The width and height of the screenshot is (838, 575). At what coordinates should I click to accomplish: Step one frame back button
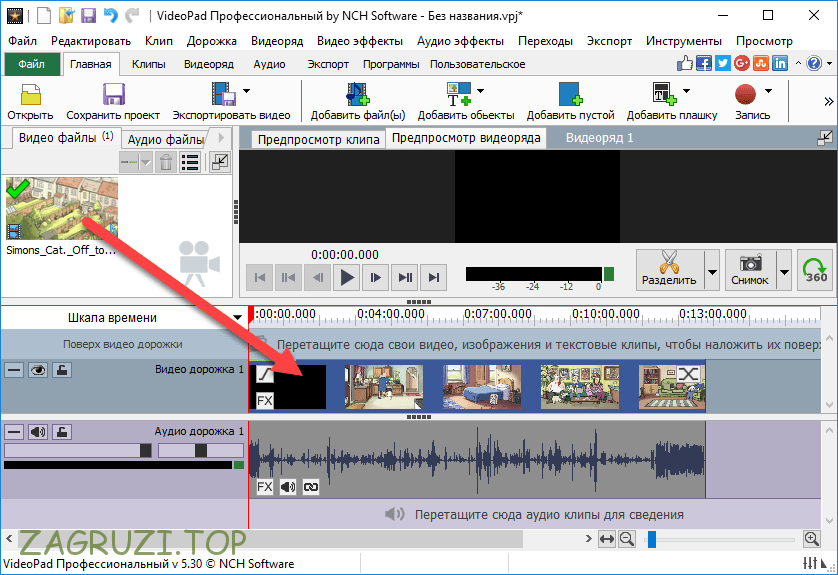pos(317,277)
